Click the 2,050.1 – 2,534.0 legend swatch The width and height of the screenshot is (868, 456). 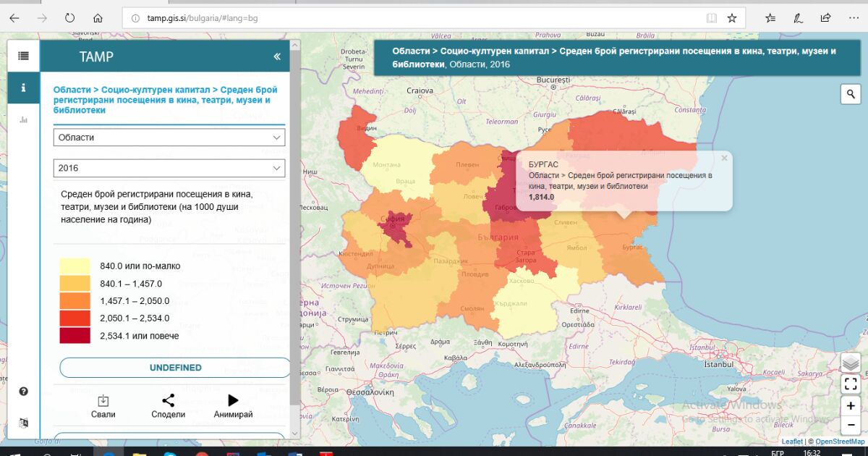(x=75, y=318)
